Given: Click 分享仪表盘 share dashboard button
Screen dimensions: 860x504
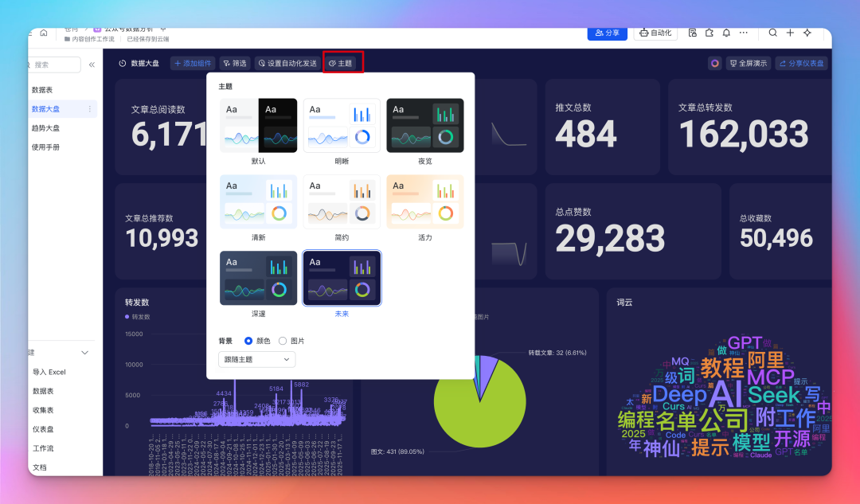Looking at the screenshot, I should click(801, 64).
